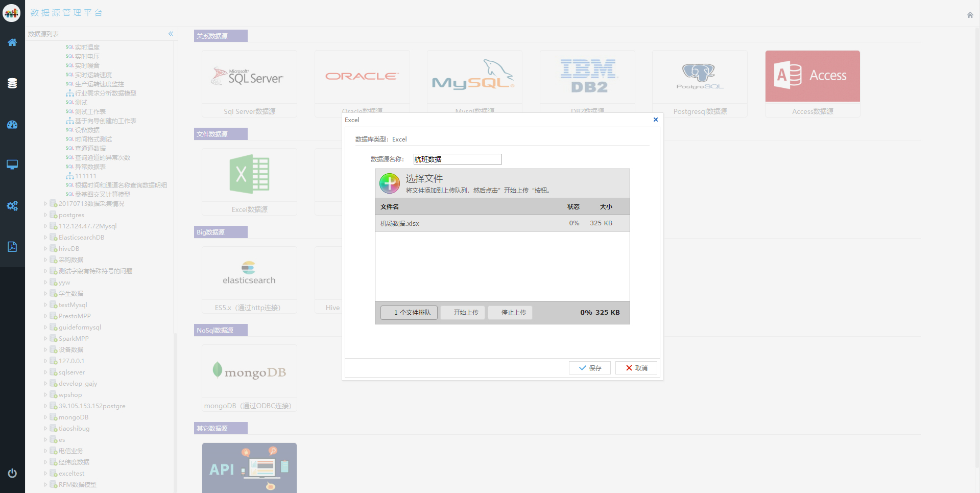The image size is (980, 493).
Task: Click the 文件名 column header
Action: 390,207
